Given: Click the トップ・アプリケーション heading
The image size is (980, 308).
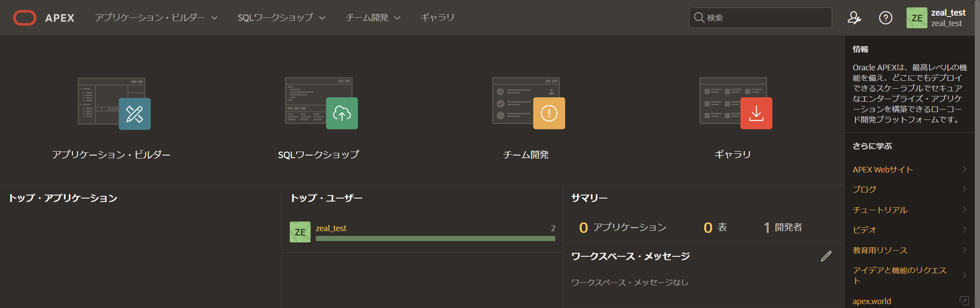Looking at the screenshot, I should click(x=63, y=198).
